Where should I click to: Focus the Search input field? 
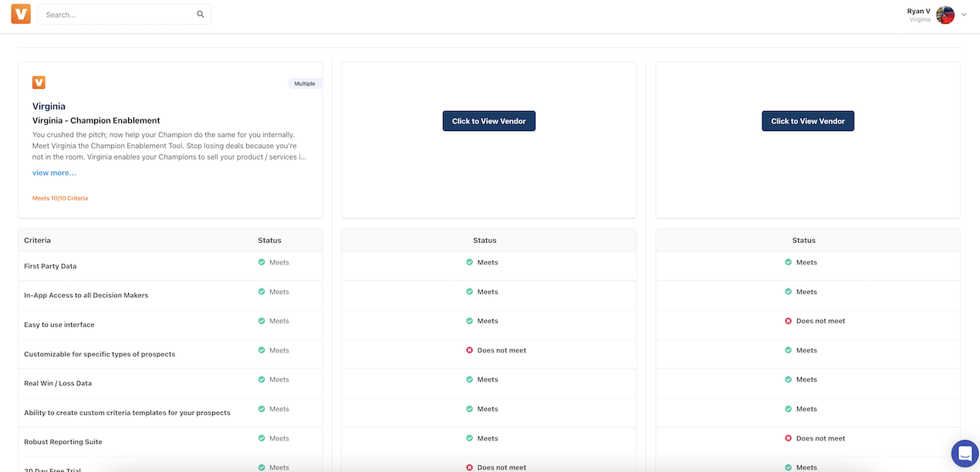(123, 14)
